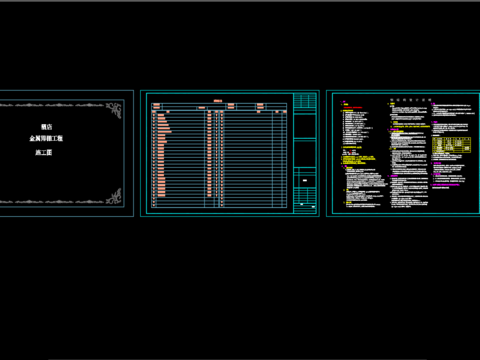480x360 pixels.
Task: Click the yellow table in design notes
Action: coord(451,145)
